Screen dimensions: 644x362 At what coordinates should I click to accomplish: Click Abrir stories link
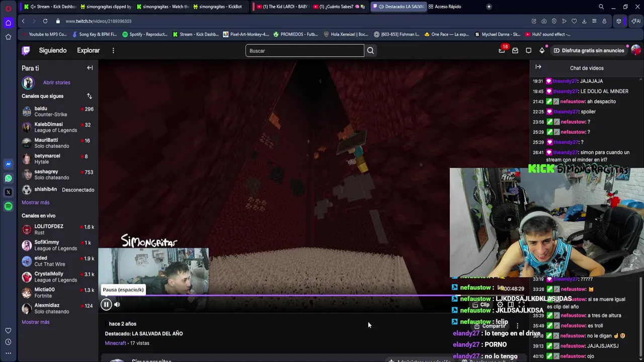tap(56, 82)
